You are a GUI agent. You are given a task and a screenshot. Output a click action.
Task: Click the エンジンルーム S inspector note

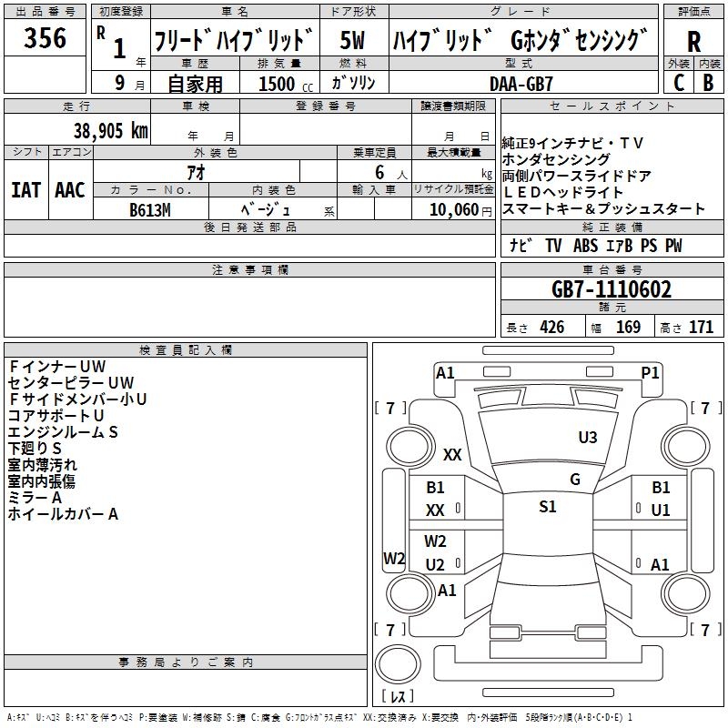[64, 433]
